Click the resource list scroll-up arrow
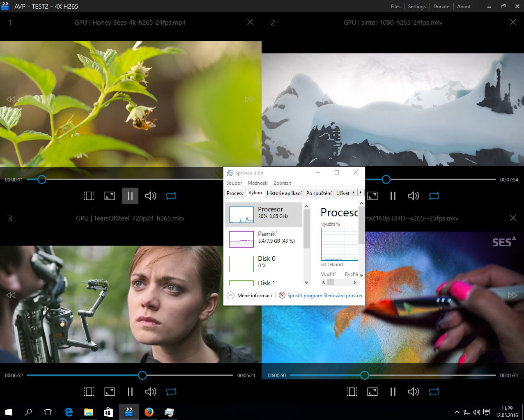The height and width of the screenshot is (420, 524). tap(306, 206)
